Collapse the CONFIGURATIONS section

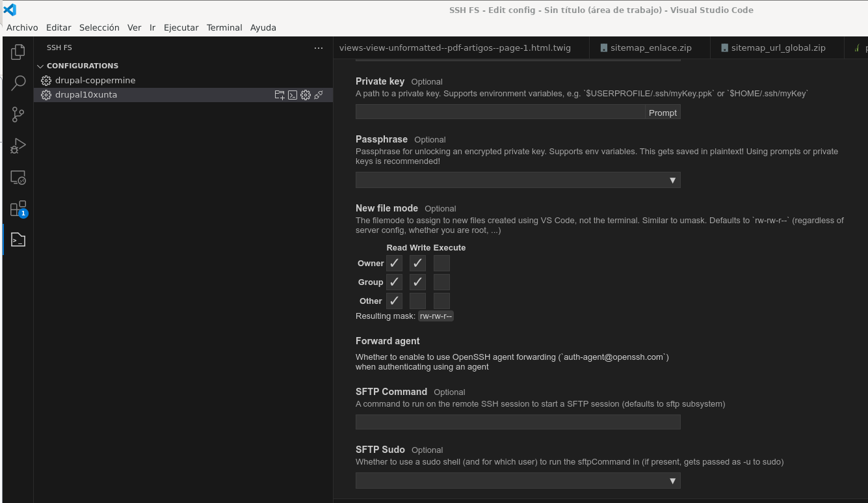point(40,66)
